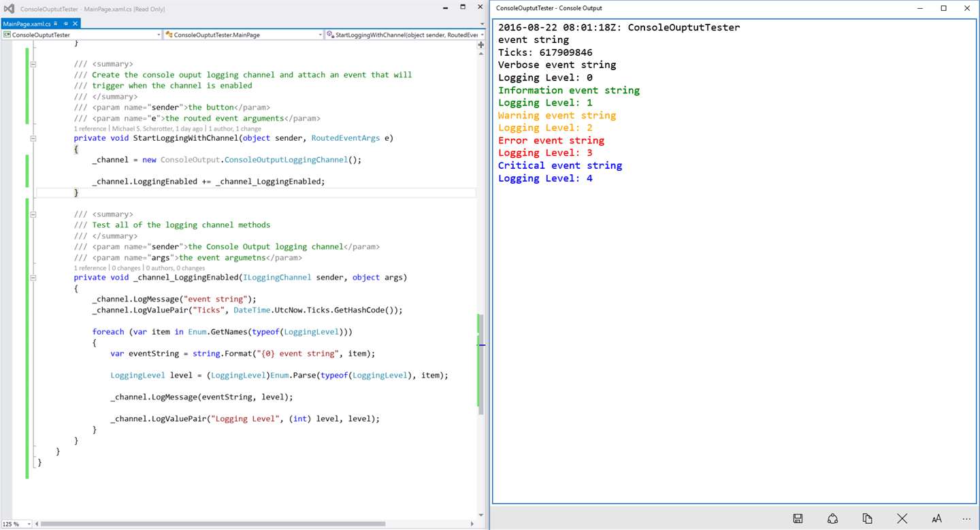Click the '1 reference' CodeLens link above StartLoggingWithChannel
Viewport: 980px width, 530px height.
[x=90, y=129]
